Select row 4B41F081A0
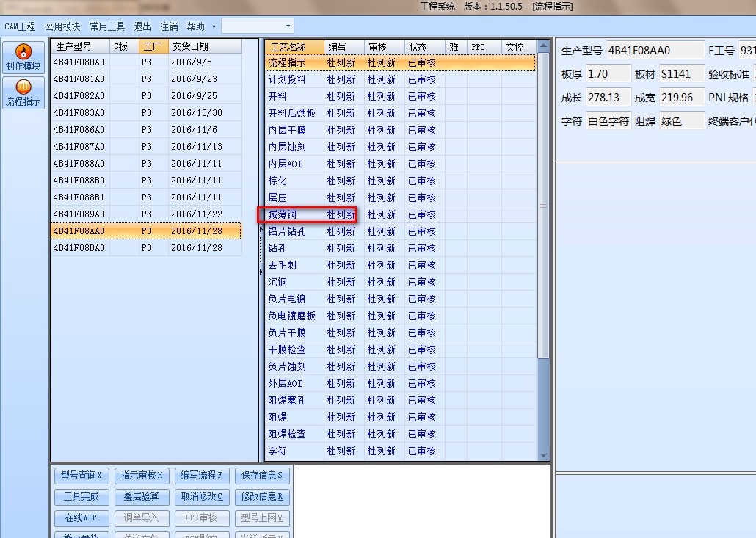 click(x=146, y=79)
